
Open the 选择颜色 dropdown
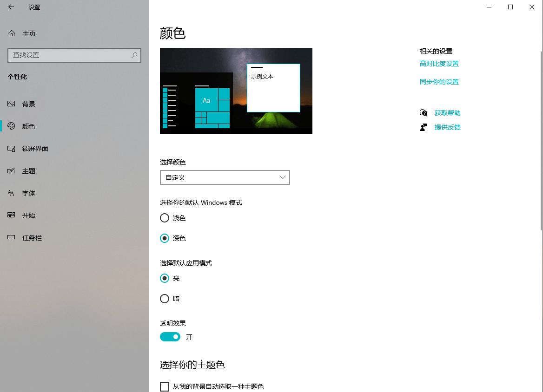(225, 177)
